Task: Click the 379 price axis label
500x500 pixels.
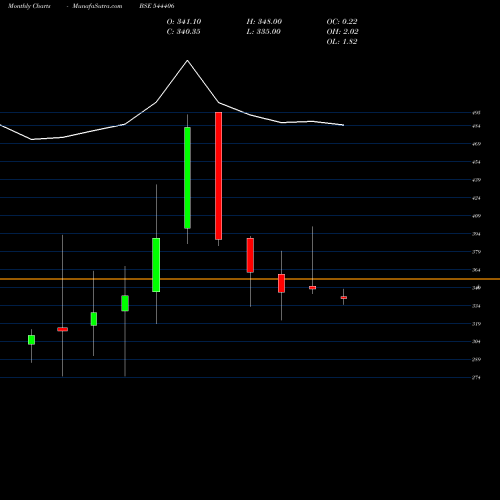Action: tap(476, 252)
